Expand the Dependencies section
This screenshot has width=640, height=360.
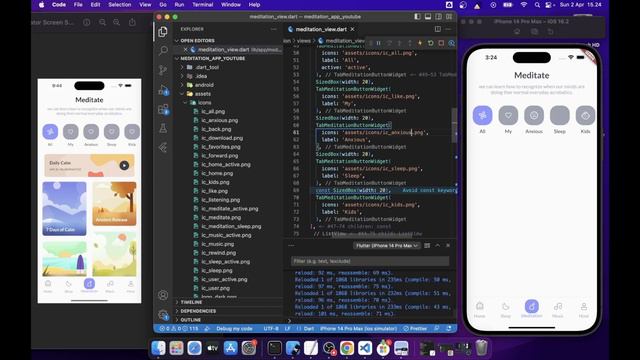coord(198,311)
